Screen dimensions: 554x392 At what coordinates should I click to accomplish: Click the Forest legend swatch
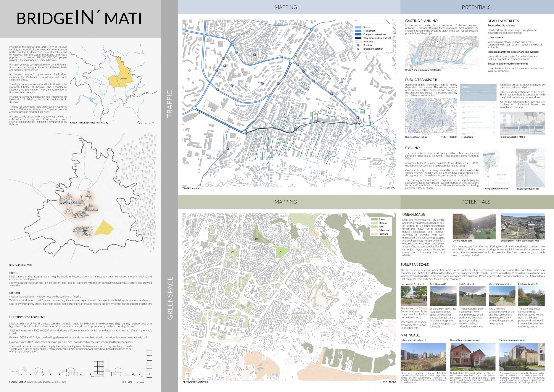pyautogui.click(x=374, y=219)
